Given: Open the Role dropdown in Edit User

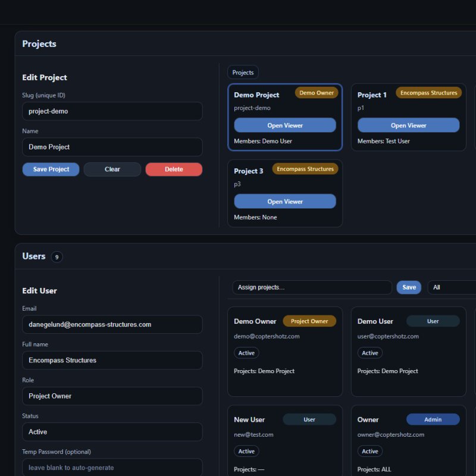Looking at the screenshot, I should [112, 396].
